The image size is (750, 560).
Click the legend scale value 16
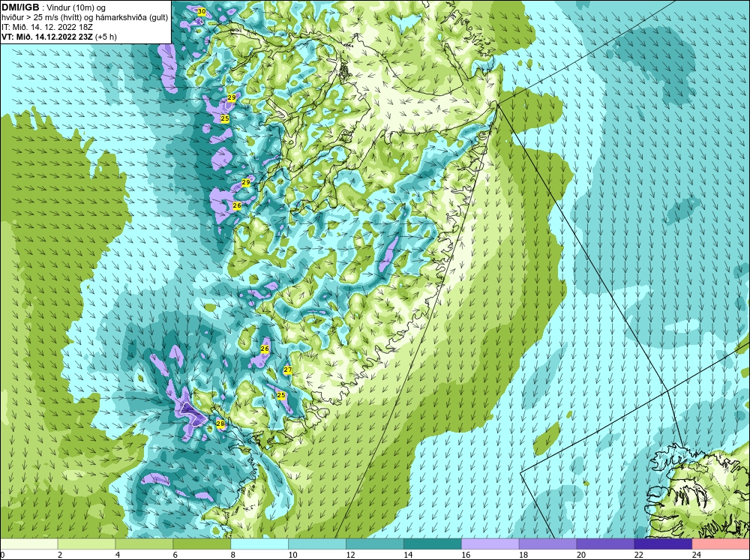pyautogui.click(x=466, y=555)
